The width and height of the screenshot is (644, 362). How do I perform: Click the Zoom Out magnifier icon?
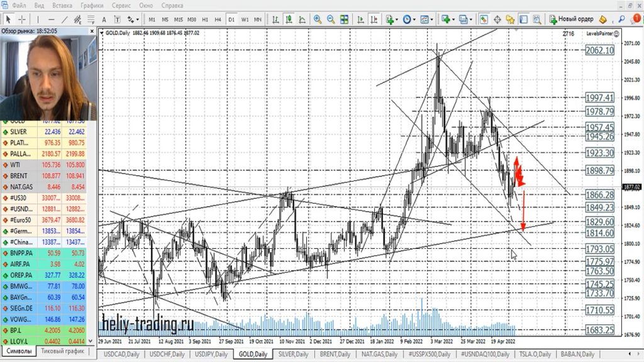coord(331,19)
